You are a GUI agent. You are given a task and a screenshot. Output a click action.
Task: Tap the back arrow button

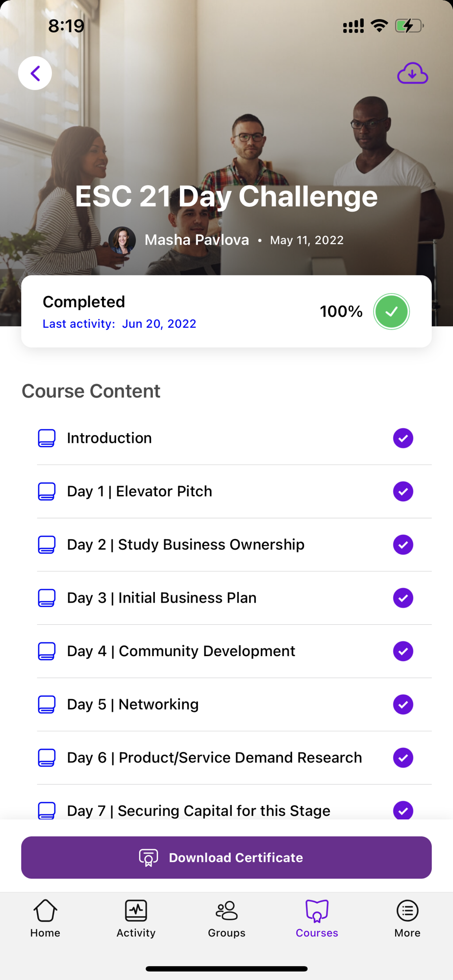pyautogui.click(x=35, y=73)
